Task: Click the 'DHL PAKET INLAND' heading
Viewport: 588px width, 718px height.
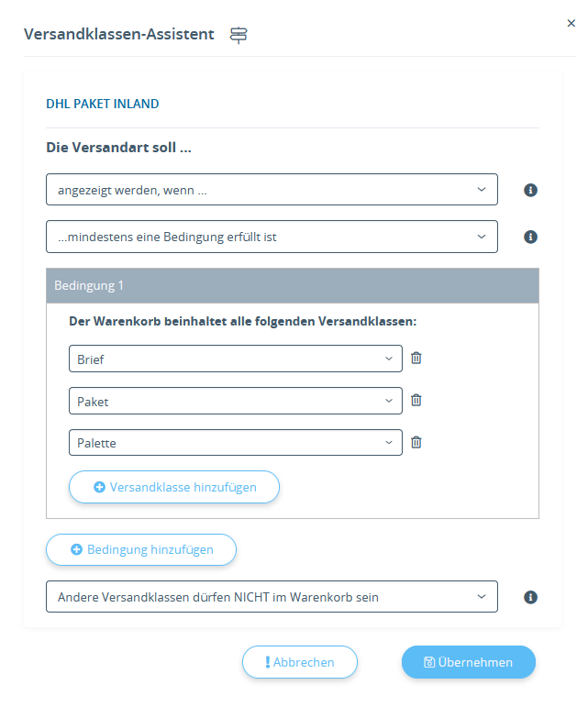Action: [103, 104]
